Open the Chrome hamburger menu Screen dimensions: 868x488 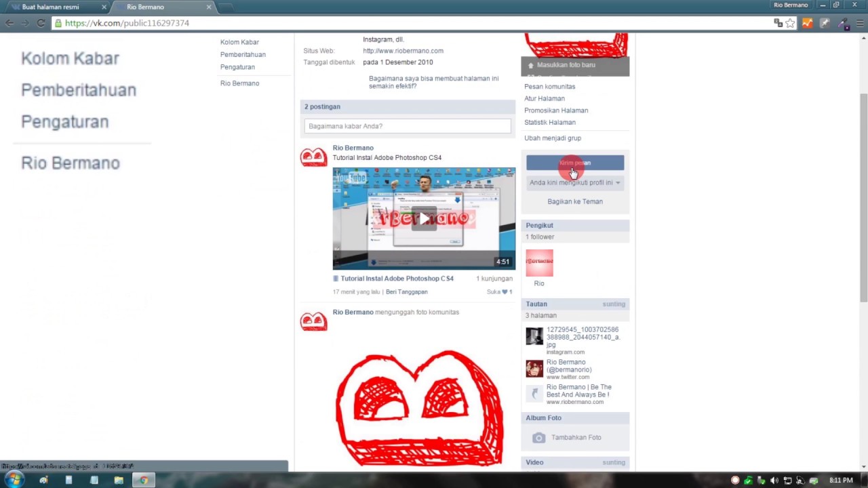coord(860,23)
